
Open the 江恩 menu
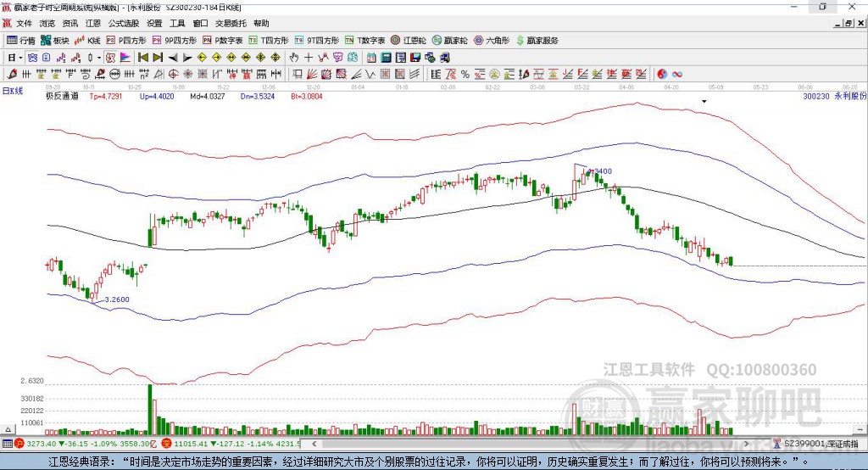(93, 23)
